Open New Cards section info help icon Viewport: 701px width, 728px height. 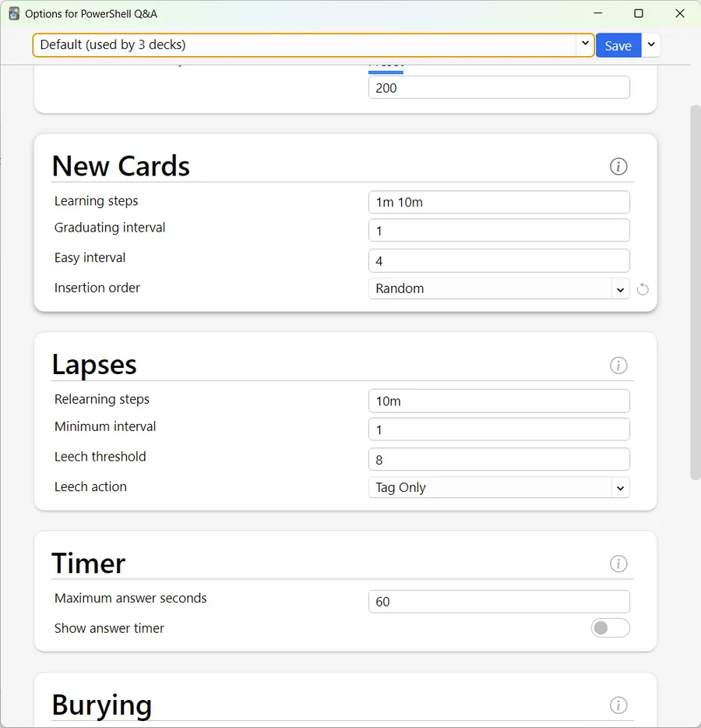pyautogui.click(x=618, y=166)
